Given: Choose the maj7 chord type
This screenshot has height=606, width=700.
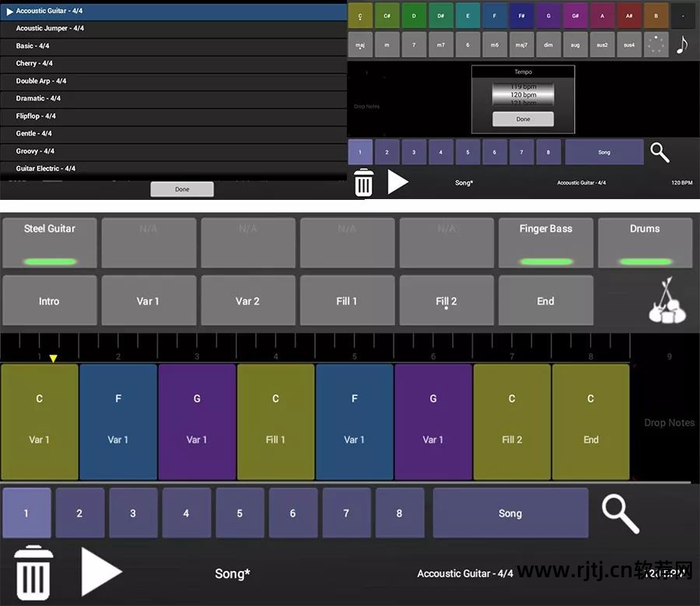Looking at the screenshot, I should (521, 44).
